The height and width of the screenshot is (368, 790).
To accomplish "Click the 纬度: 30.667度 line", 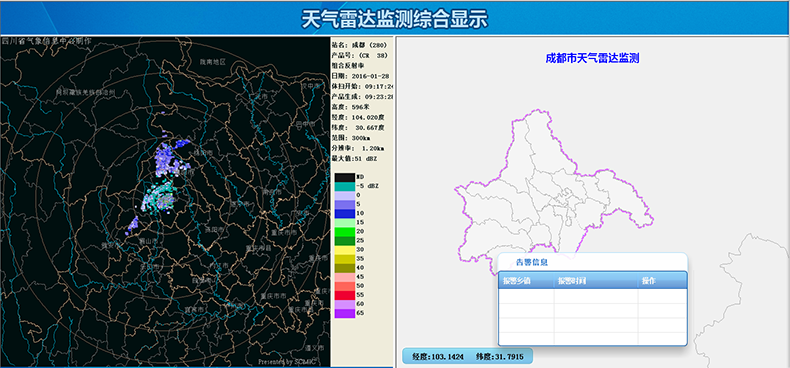I will point(357,128).
